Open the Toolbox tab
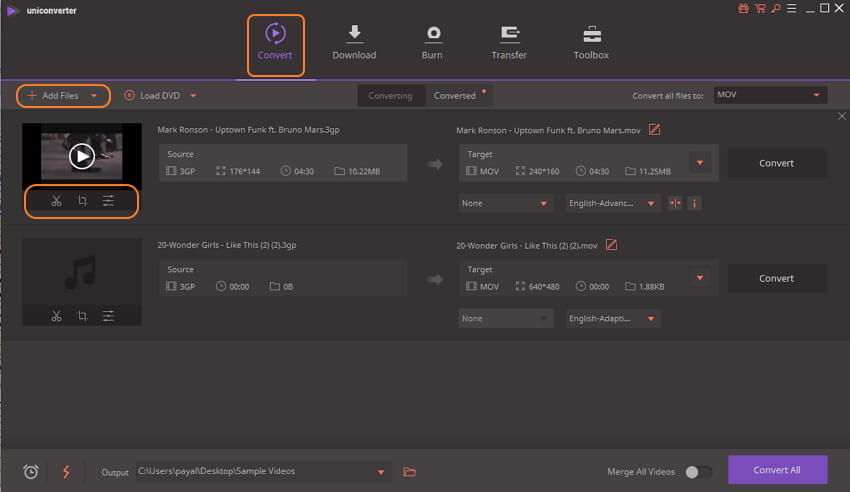The height and width of the screenshot is (492, 850). coord(591,43)
